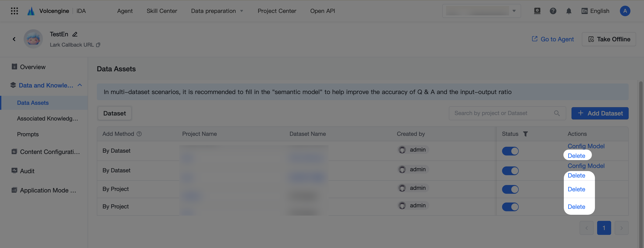
Task: Click Delete in the last By Project row
Action: [x=576, y=207]
